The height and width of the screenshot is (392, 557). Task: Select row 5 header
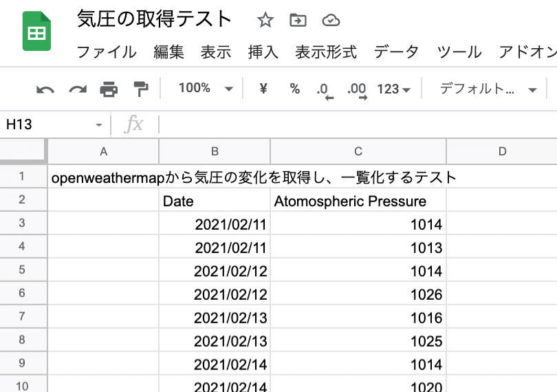click(22, 270)
